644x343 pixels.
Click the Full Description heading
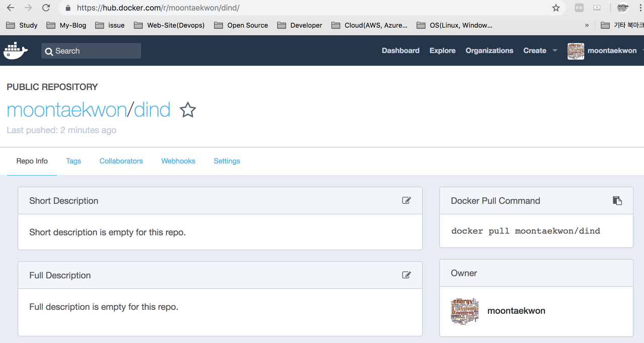60,275
